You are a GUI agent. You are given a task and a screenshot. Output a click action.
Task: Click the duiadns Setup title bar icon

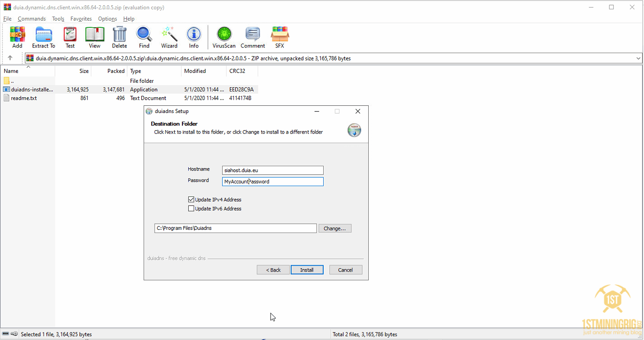149,111
